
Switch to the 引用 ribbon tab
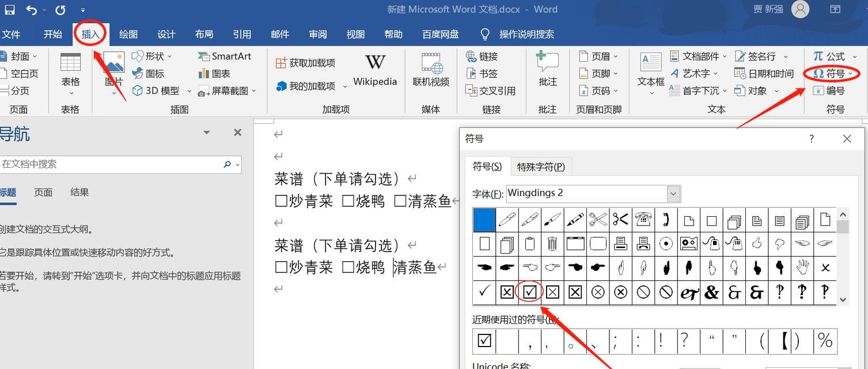pos(242,35)
